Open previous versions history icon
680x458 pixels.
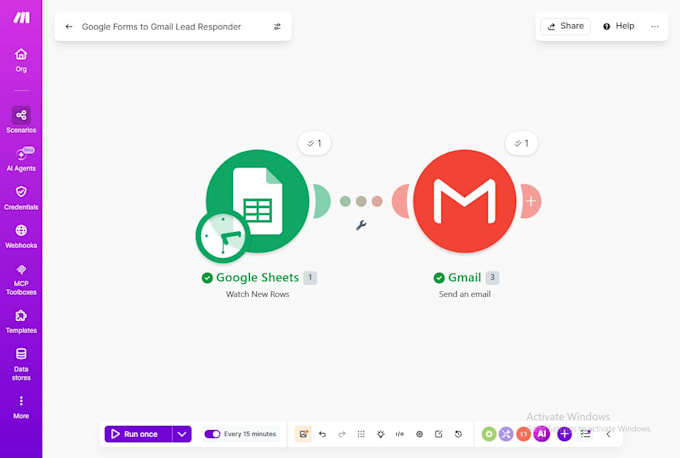[x=458, y=434]
